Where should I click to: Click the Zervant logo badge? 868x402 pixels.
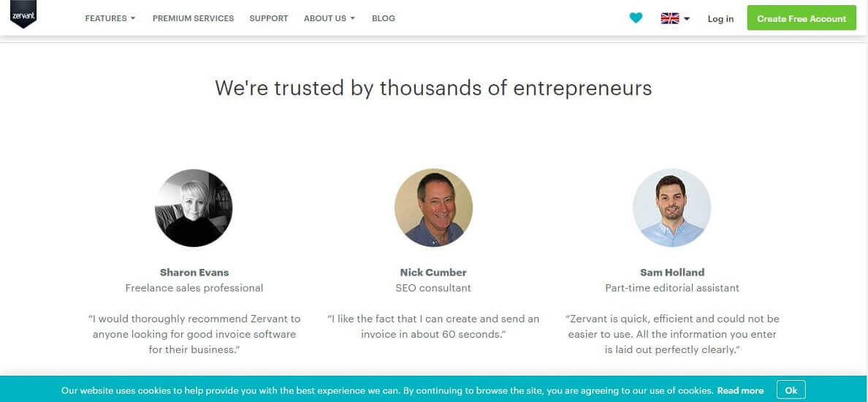(23, 15)
